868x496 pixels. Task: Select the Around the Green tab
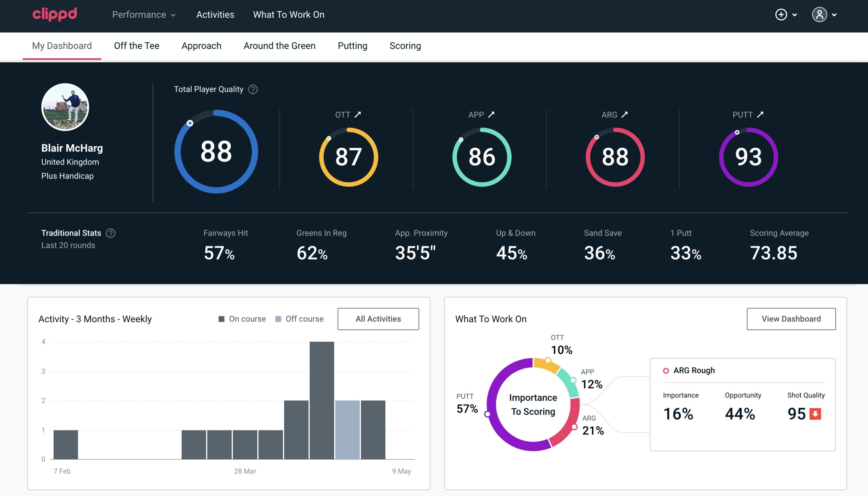(x=279, y=45)
